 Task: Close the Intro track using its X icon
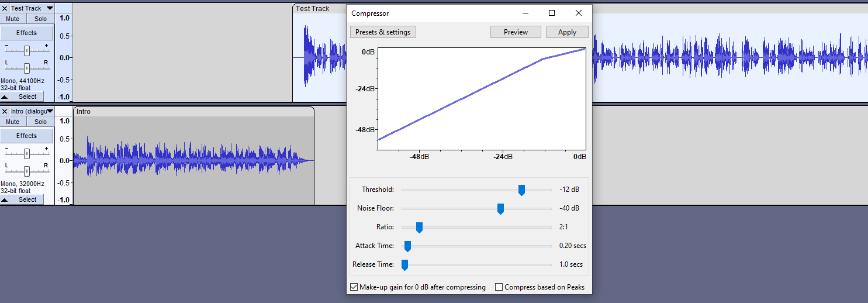(5, 111)
